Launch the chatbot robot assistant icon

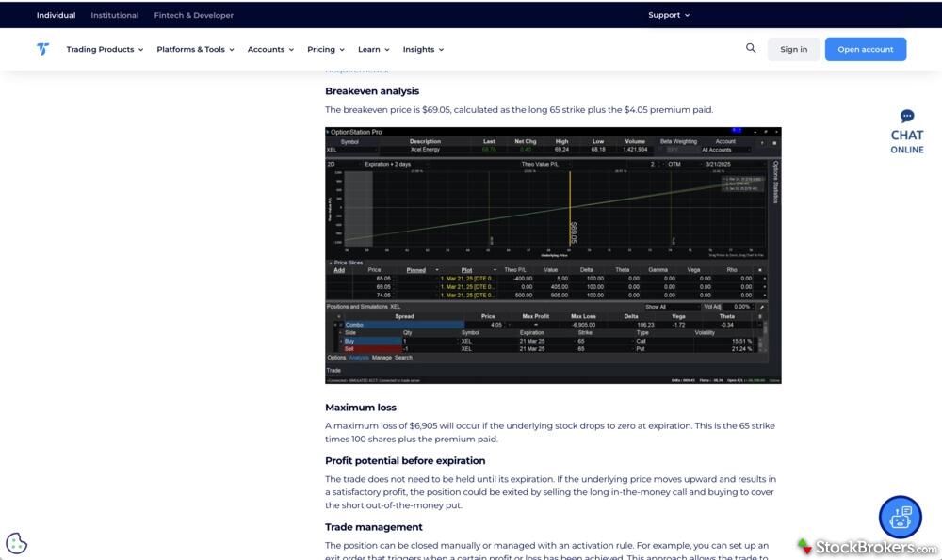tap(900, 517)
